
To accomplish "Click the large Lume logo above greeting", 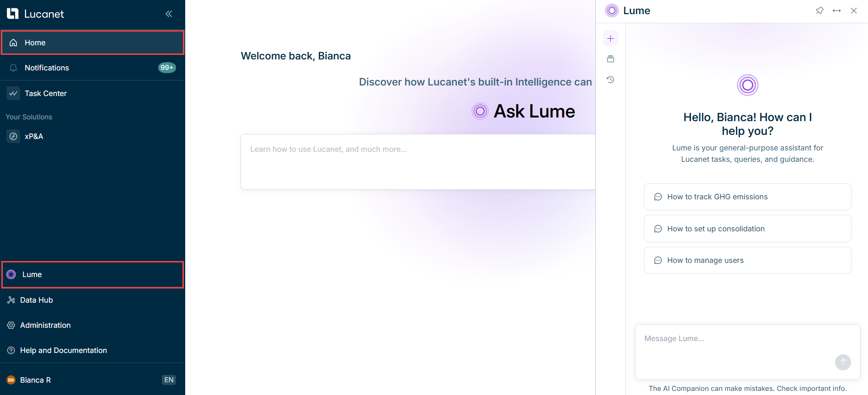I will [x=748, y=85].
